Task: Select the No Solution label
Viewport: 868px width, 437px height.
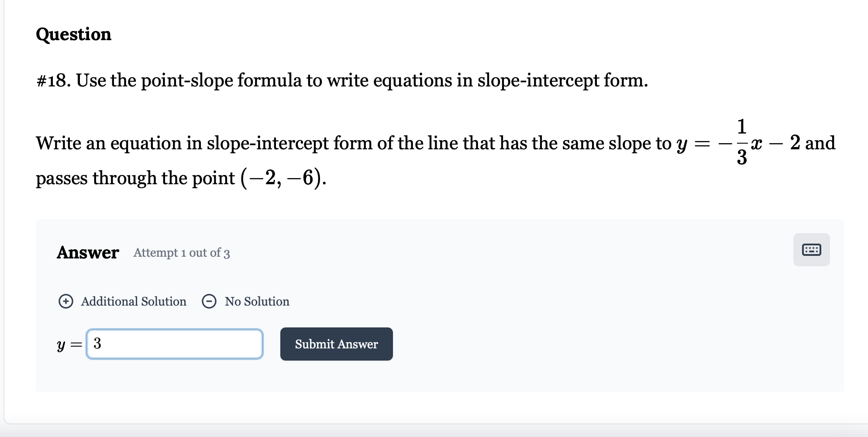Action: 256,301
